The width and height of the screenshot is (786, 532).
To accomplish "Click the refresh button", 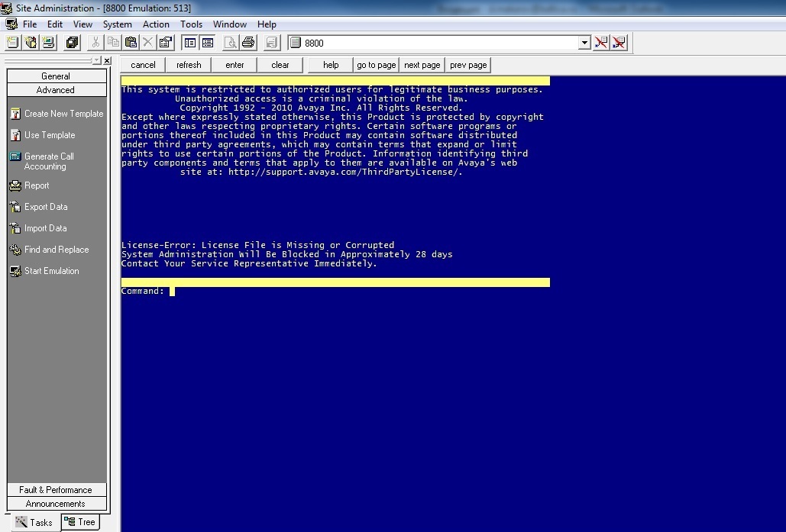I will pyautogui.click(x=189, y=65).
